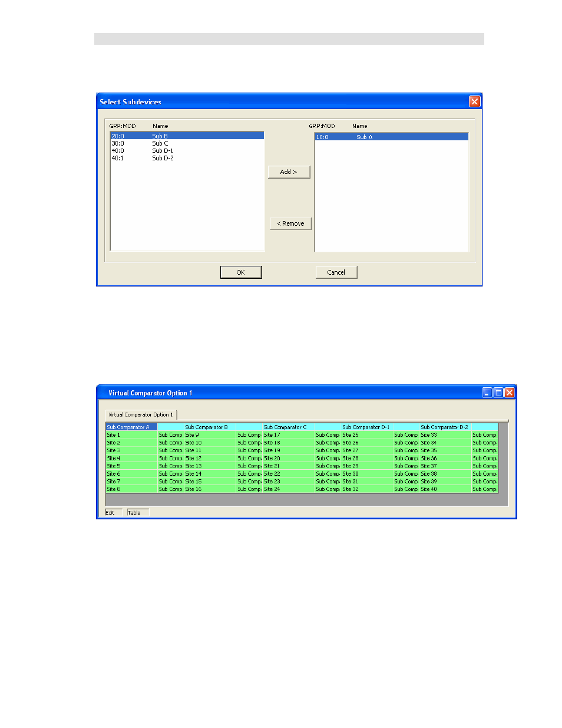Select the Site 40 cell

coord(445,489)
